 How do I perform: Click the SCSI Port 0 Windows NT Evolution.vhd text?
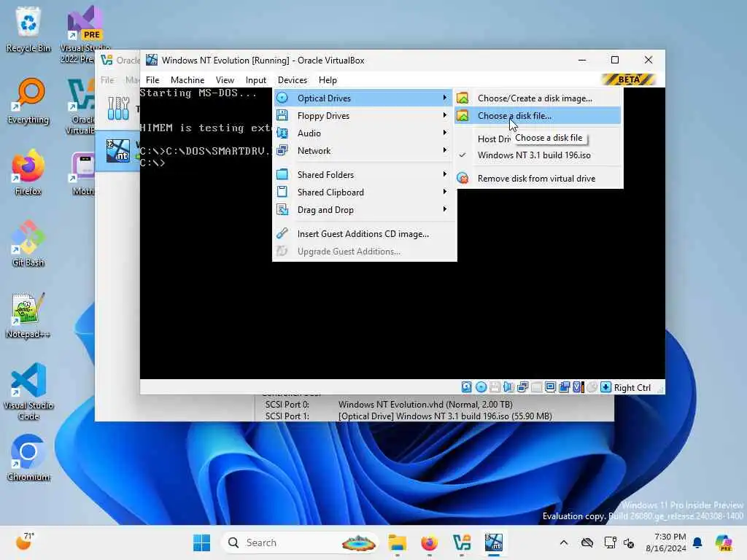425,404
